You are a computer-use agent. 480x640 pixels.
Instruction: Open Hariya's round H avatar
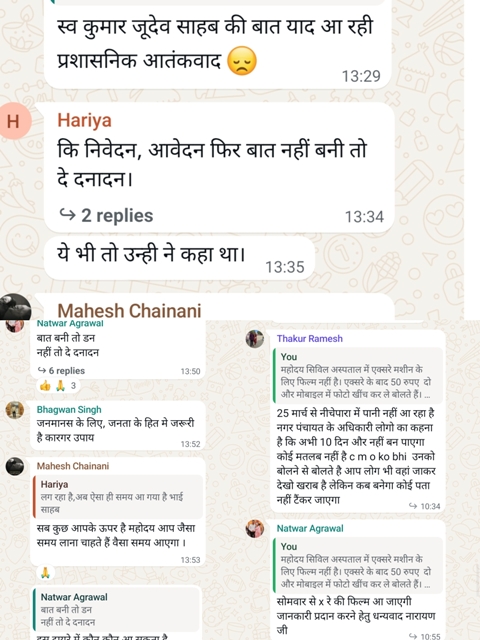[15, 121]
